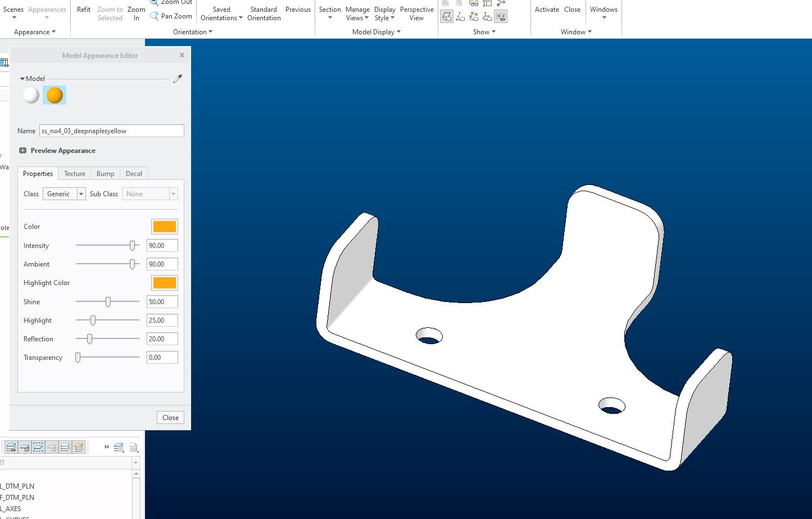Screen dimensions: 812x519
Task: Click Activate in the Window group
Action: pos(546,9)
